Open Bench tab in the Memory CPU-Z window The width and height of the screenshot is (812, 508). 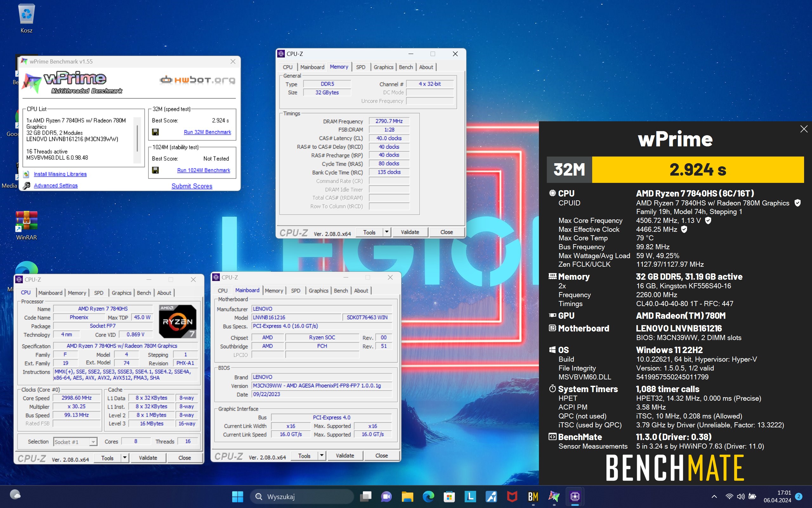pyautogui.click(x=406, y=67)
